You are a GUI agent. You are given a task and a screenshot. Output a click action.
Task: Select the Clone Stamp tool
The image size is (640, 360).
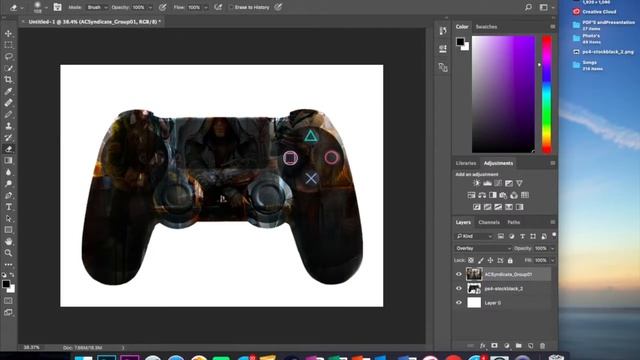point(8,126)
